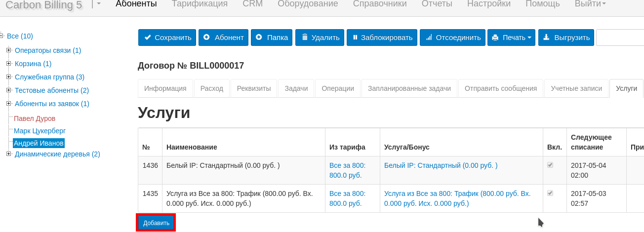
Task: Select Абоненты из заявок (1) folder
Action: point(52,104)
